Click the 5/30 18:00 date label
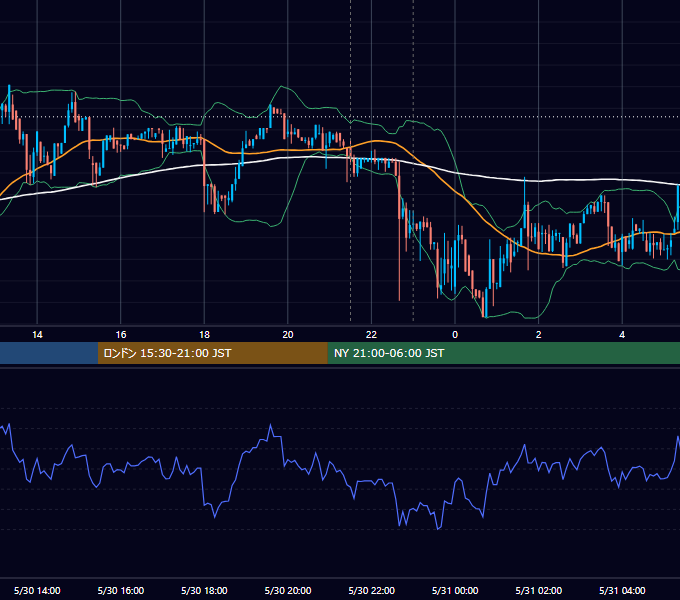 tap(204, 590)
